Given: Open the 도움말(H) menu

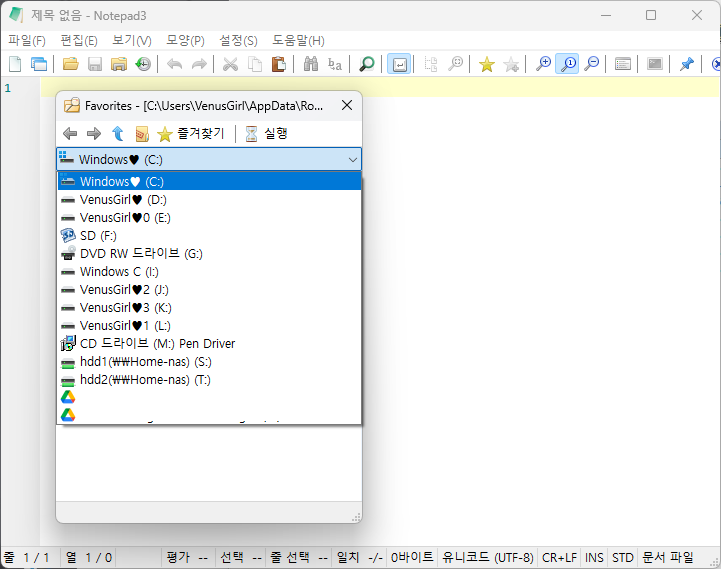Looking at the screenshot, I should click(x=298, y=40).
